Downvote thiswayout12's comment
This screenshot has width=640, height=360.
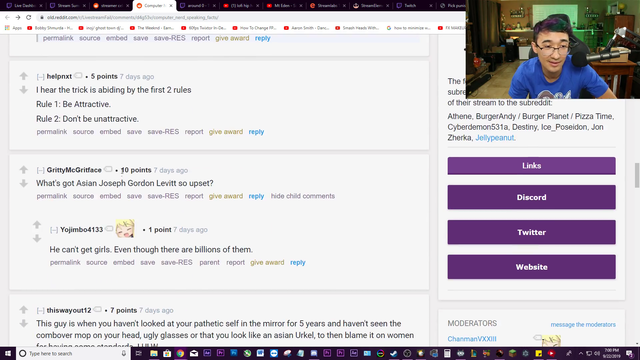pyautogui.click(x=24, y=323)
